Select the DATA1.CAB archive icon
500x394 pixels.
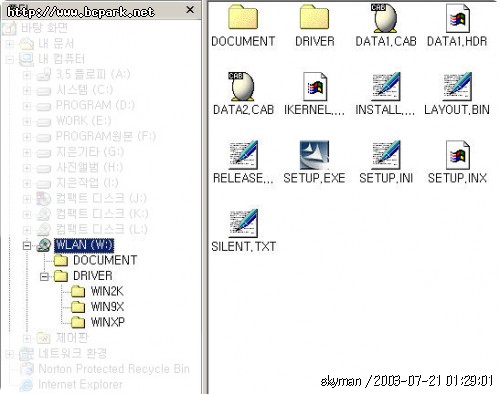coord(385,18)
